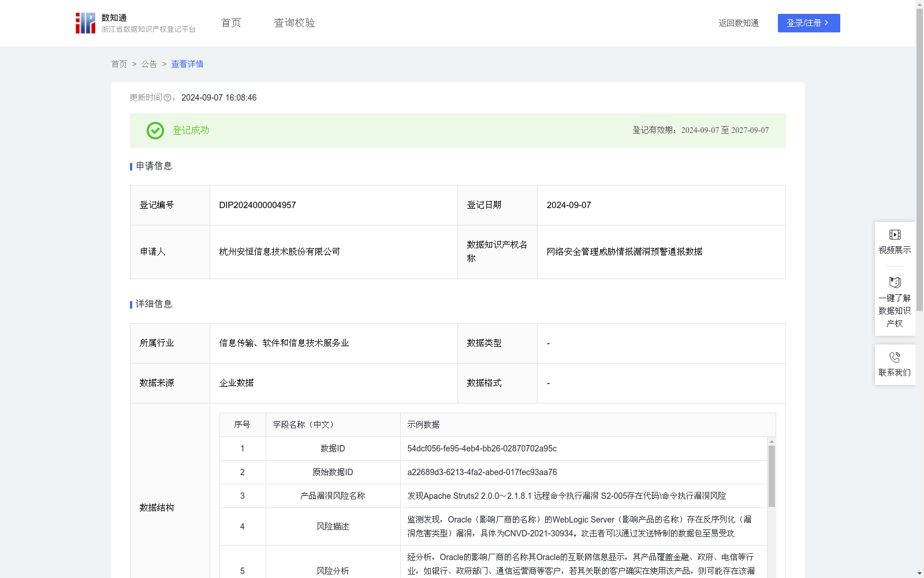
Task: Click the 登记有效期 validity period text
Action: [701, 131]
